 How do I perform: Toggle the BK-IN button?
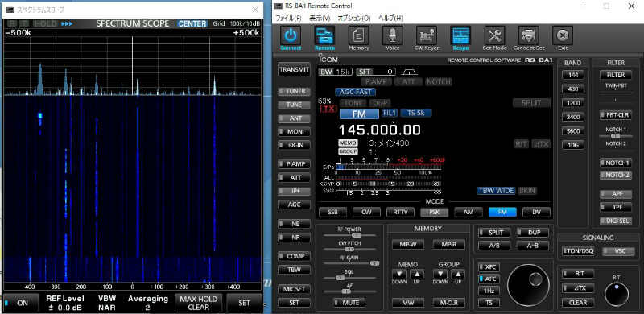pyautogui.click(x=294, y=145)
